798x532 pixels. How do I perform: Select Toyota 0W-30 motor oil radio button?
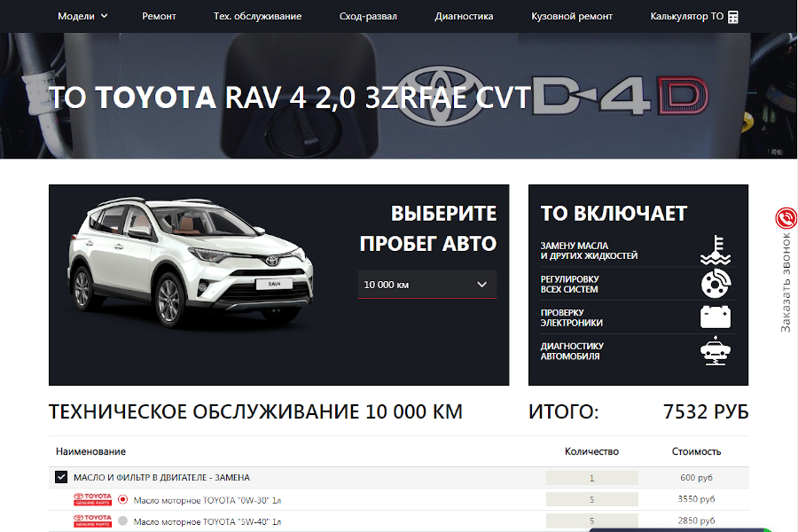click(x=123, y=499)
